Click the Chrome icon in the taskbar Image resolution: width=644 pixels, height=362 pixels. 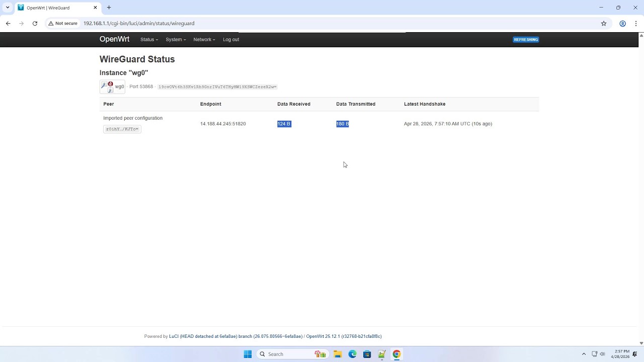pos(396,354)
